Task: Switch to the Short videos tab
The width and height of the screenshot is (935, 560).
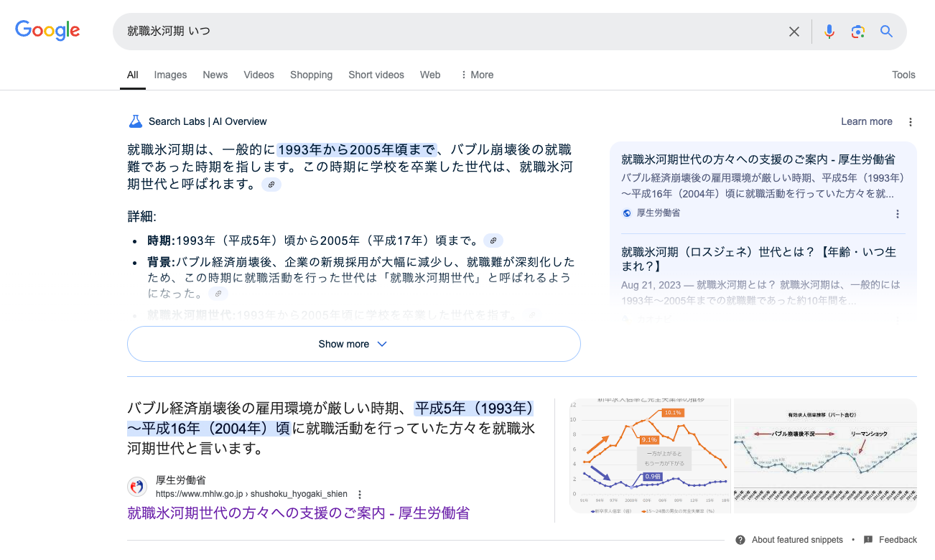Action: coord(376,75)
